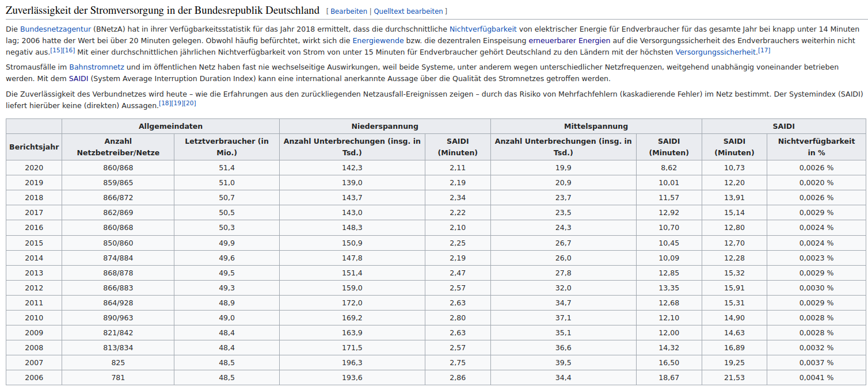The width and height of the screenshot is (868, 387).
Task: Follow the SAIDI link in the second paragraph
Action: click(x=78, y=79)
